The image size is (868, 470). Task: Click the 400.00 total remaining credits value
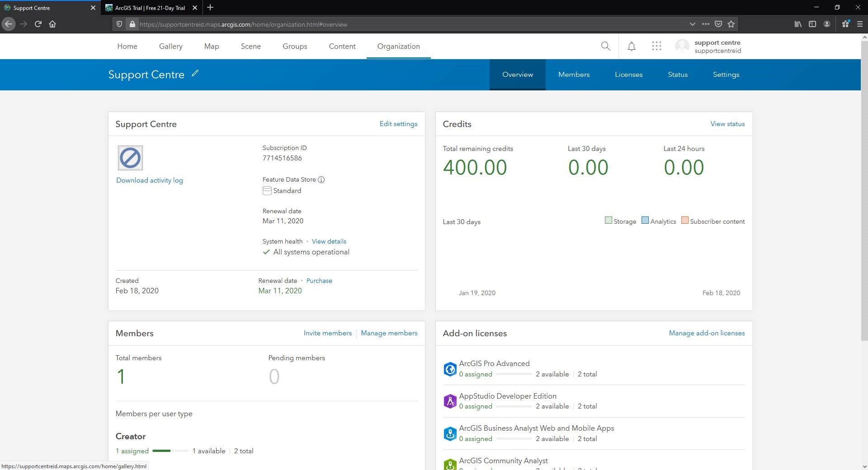[475, 168]
